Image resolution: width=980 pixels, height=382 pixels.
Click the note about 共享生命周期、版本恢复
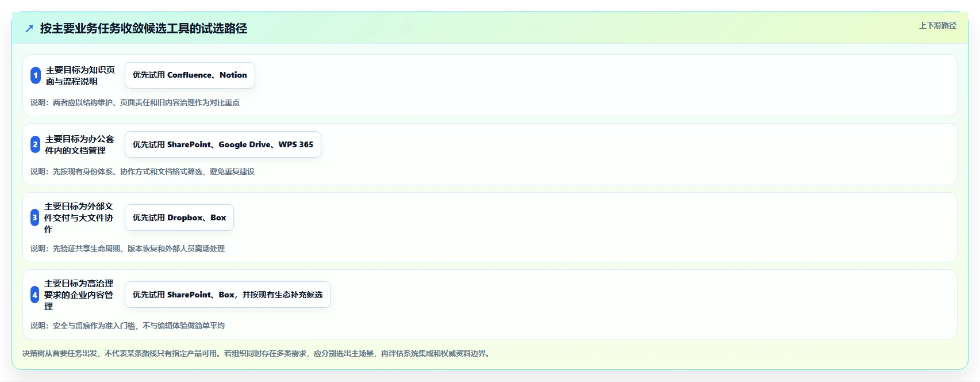(x=128, y=249)
